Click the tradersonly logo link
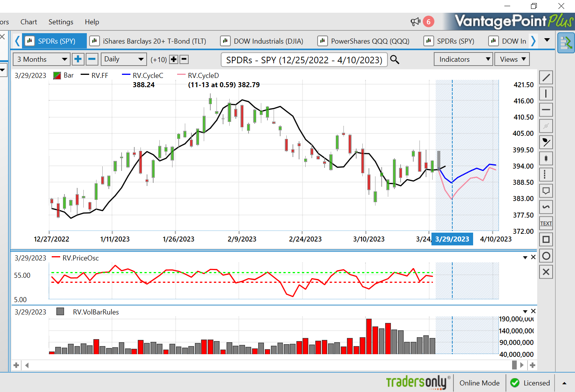The width and height of the screenshot is (575, 392). (x=418, y=382)
